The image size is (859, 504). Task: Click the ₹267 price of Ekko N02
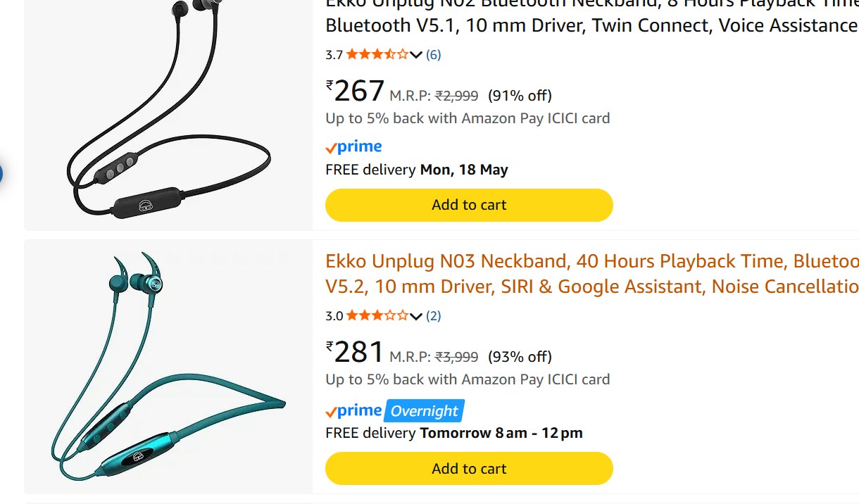(356, 92)
